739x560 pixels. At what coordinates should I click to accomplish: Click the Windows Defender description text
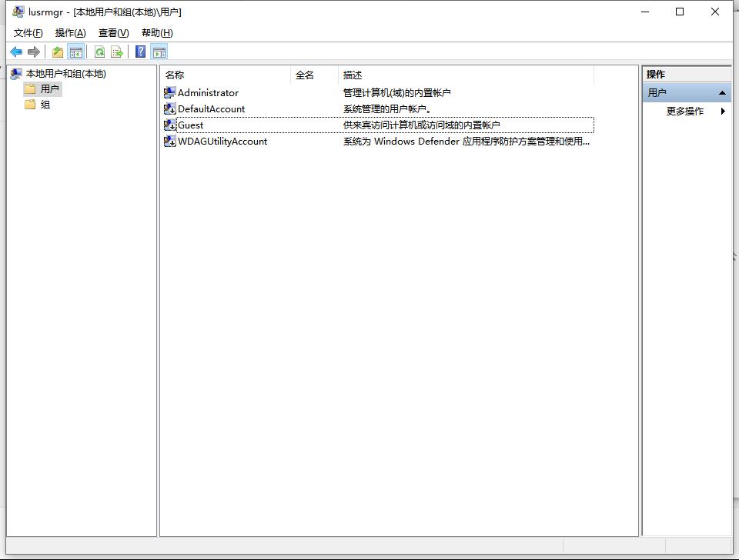tap(466, 142)
